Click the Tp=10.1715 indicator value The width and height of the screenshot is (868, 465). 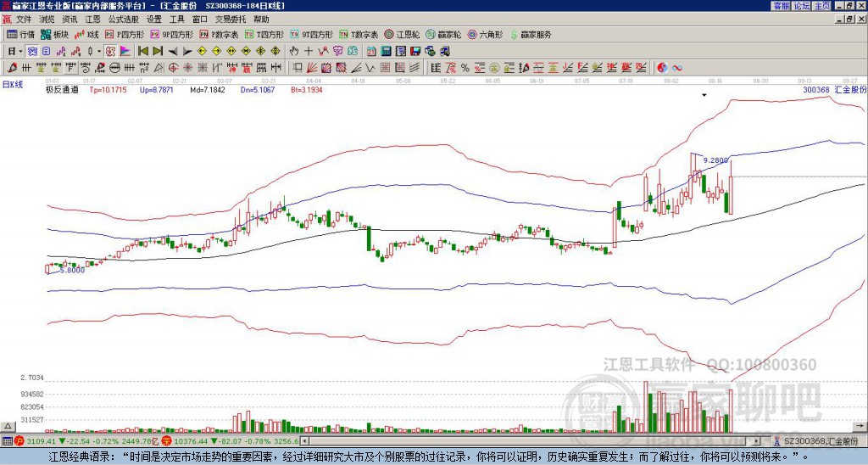[108, 90]
